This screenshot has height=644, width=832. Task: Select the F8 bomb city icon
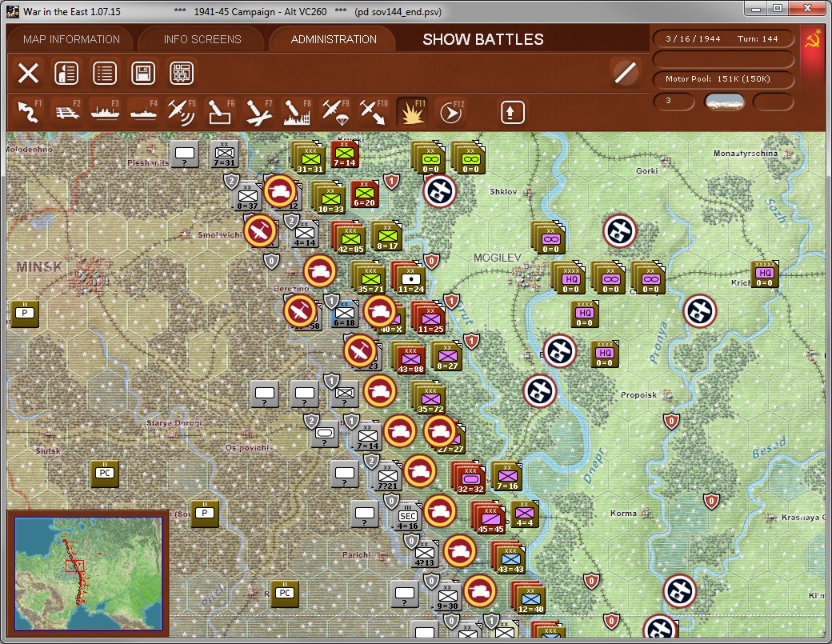297,112
